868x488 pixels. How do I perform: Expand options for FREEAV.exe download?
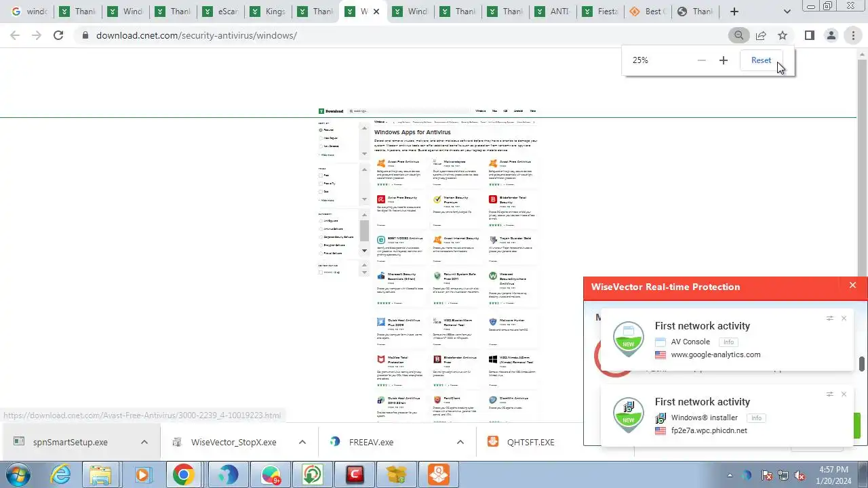(x=460, y=442)
